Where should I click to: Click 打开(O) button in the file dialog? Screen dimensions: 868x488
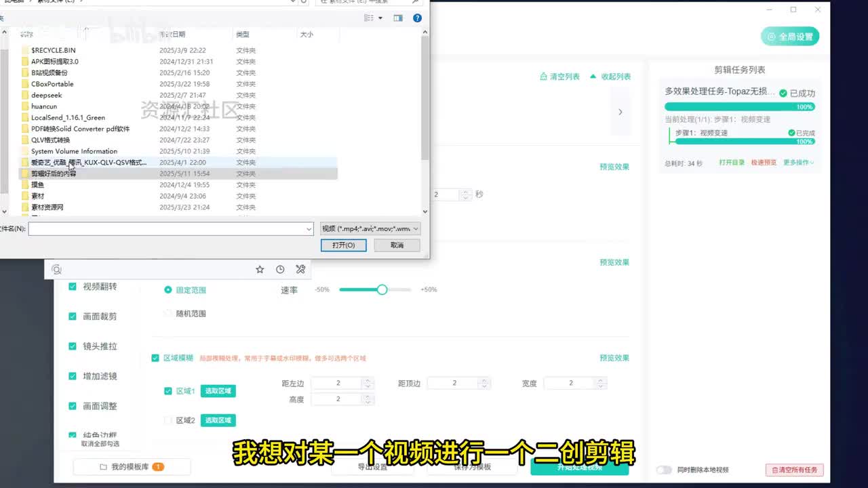pyautogui.click(x=343, y=245)
